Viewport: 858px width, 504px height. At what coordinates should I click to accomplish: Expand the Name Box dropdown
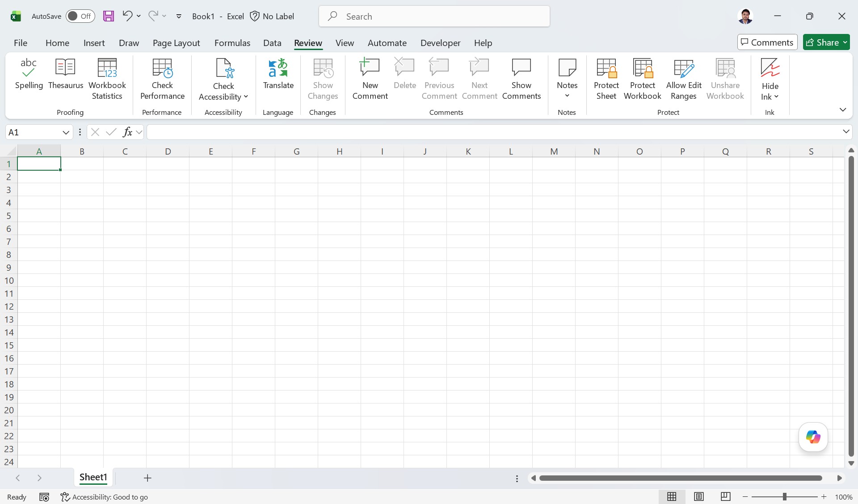pyautogui.click(x=66, y=132)
